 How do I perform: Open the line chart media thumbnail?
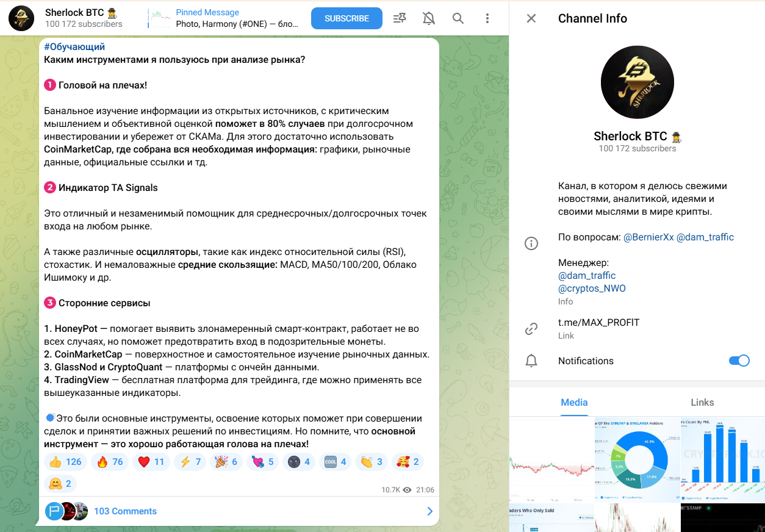pos(551,459)
